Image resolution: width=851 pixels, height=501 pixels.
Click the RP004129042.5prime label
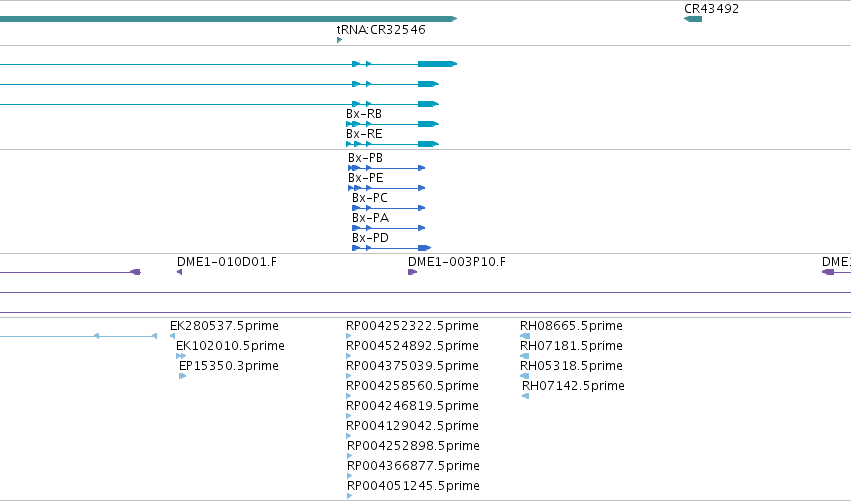coord(412,426)
